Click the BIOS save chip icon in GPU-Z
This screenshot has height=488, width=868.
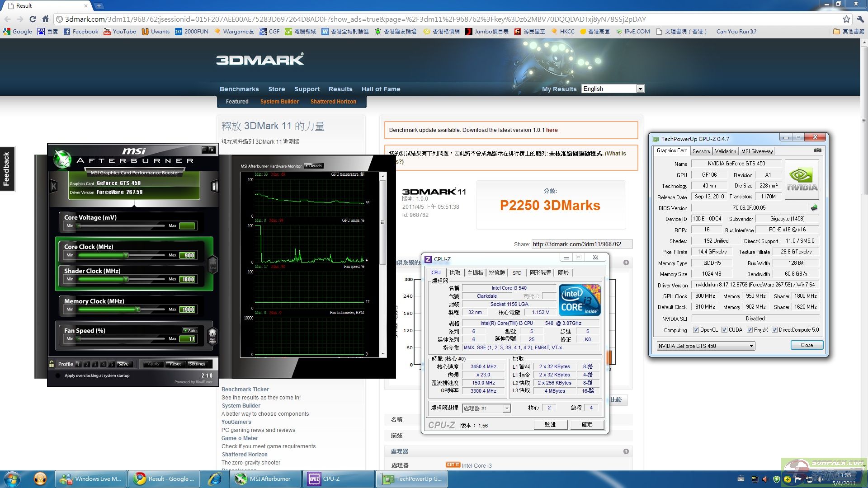[814, 208]
